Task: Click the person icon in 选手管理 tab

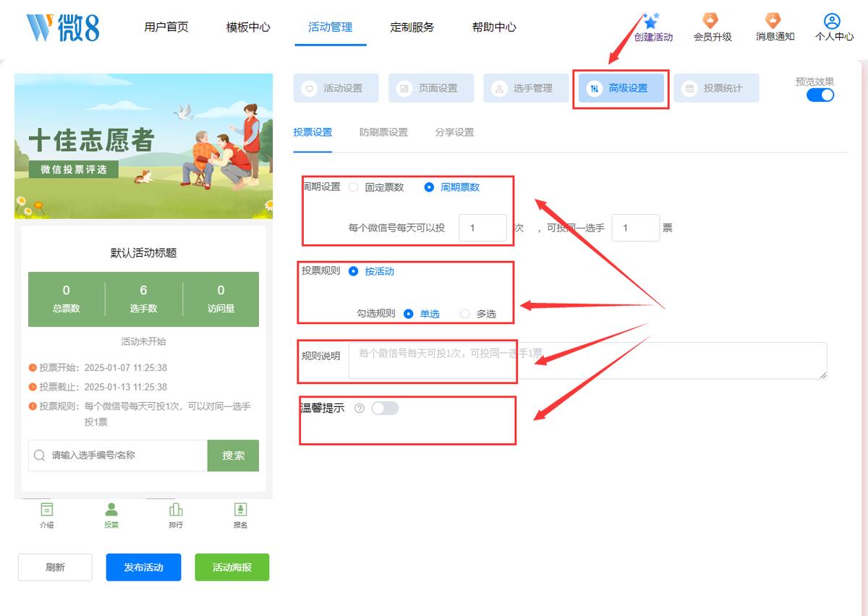Action: point(500,88)
